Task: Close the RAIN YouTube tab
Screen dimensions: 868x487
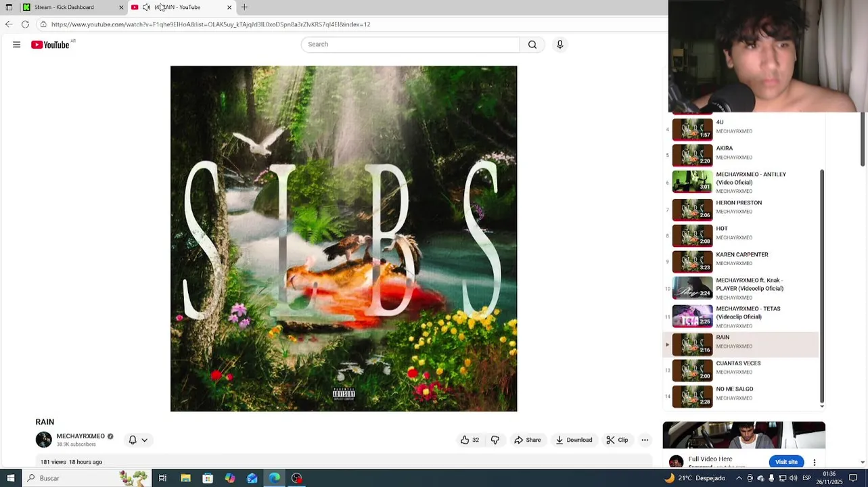Action: [229, 7]
